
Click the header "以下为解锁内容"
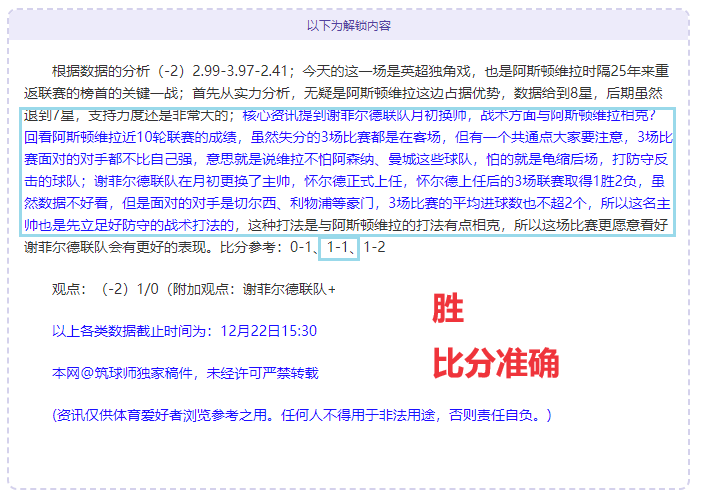[x=349, y=26]
